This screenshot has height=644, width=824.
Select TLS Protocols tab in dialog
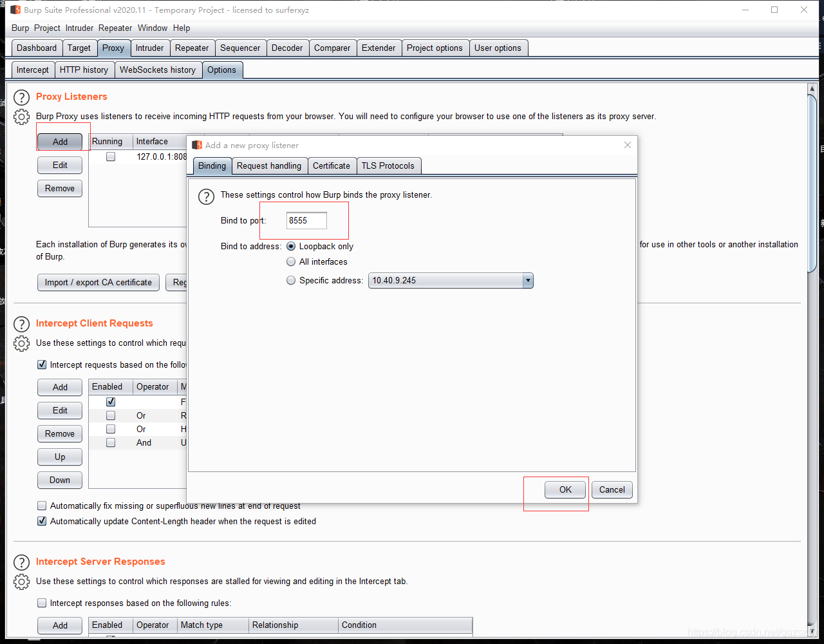[x=388, y=166]
